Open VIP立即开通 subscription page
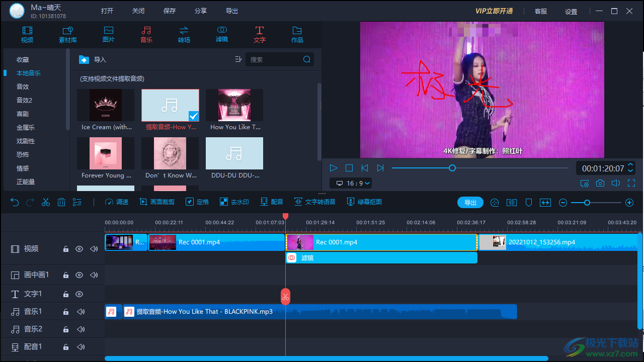Screen dimensions: 644x362 tap(494, 11)
